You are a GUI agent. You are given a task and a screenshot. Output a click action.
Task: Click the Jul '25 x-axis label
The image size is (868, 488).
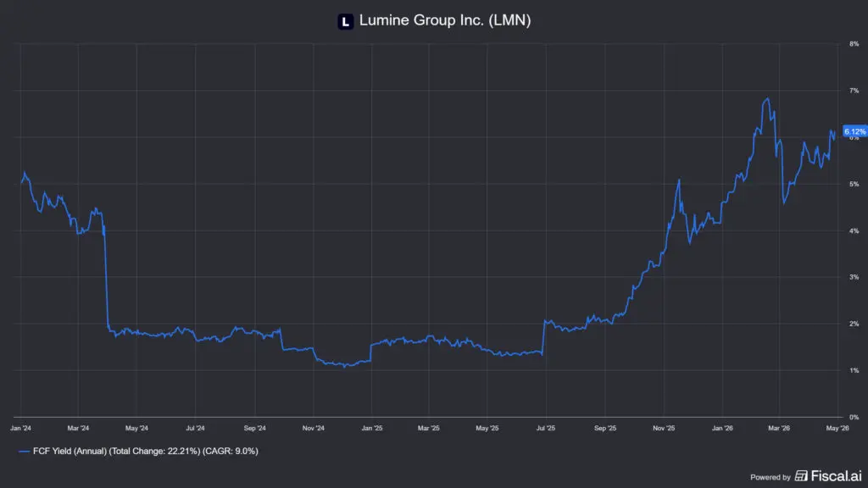[x=546, y=428]
